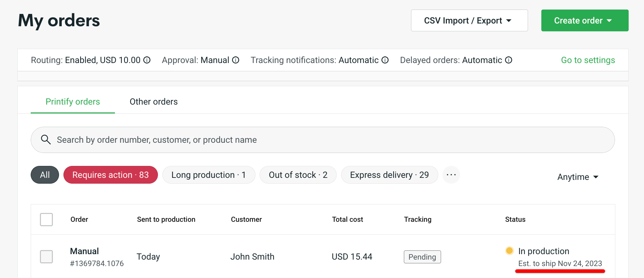Open the Tracking notifications info icon
Screen dimensions: 644x278
(x=385, y=60)
